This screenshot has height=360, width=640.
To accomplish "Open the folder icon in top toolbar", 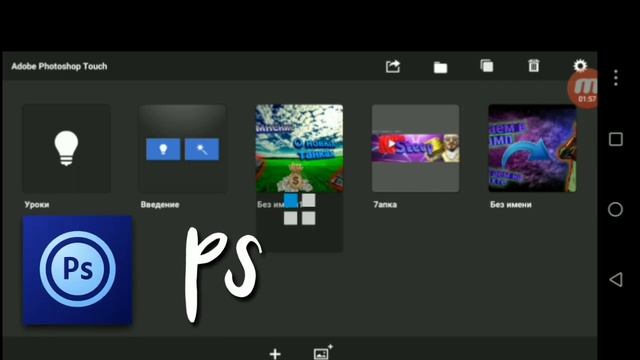I will (440, 67).
